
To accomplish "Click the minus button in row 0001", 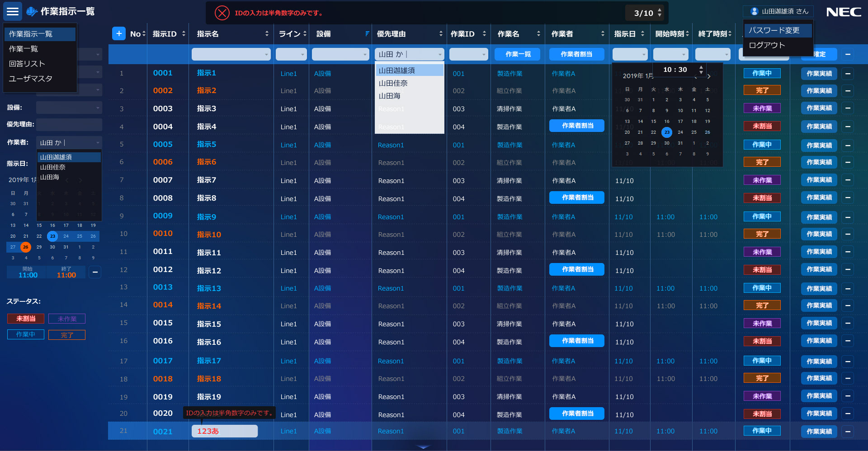I will point(848,73).
